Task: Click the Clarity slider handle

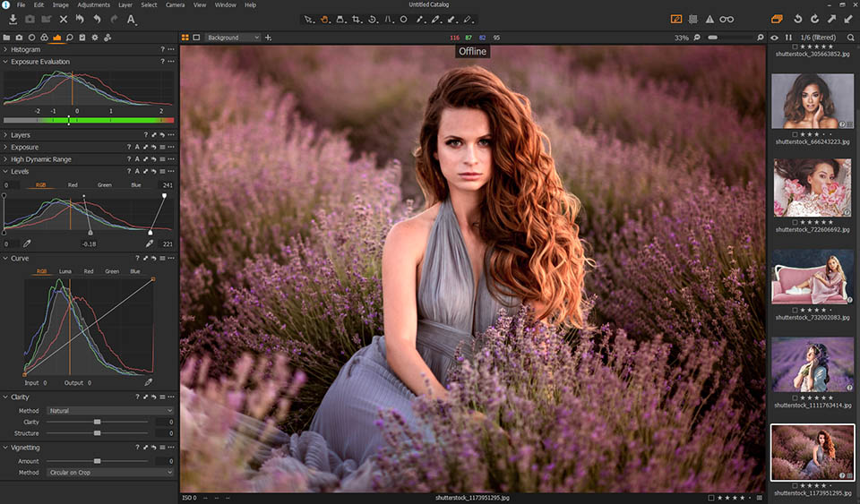Action: point(97,422)
